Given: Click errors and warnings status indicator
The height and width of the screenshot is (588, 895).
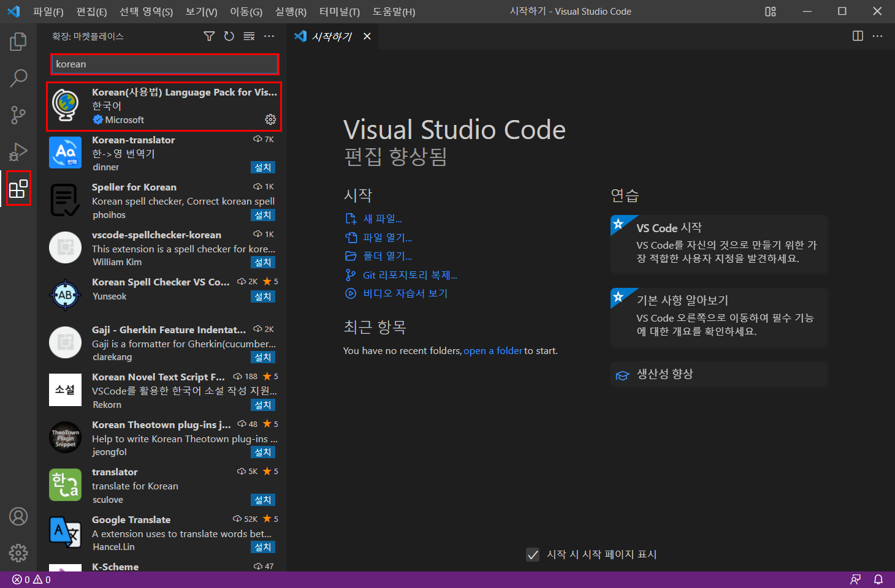Looking at the screenshot, I should [x=32, y=579].
